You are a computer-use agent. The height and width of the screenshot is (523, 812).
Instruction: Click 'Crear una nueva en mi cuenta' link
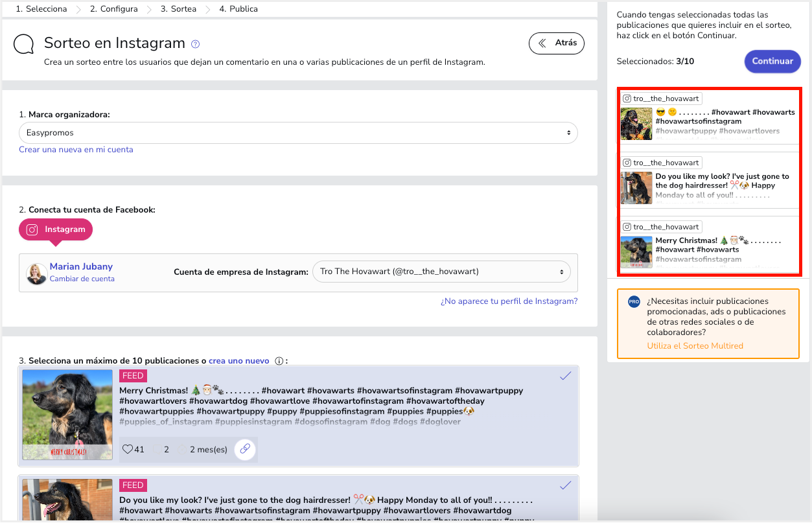(x=76, y=150)
